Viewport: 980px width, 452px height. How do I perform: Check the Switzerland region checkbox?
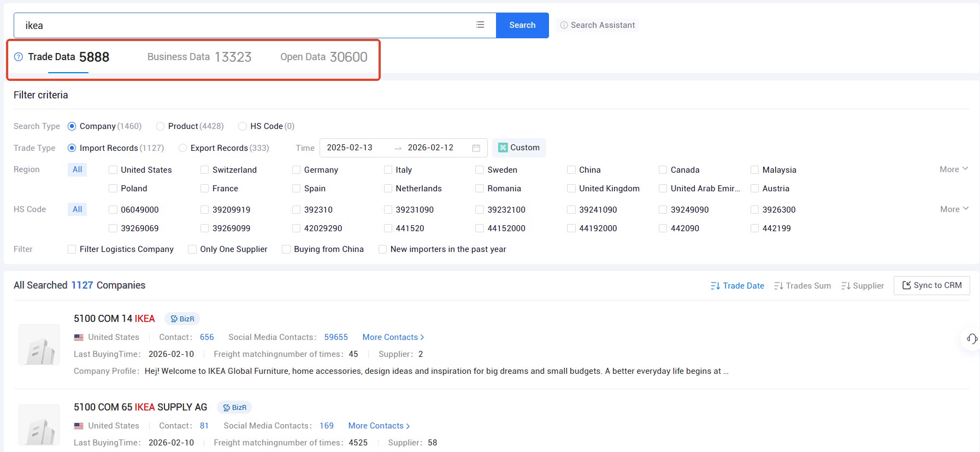pyautogui.click(x=205, y=170)
